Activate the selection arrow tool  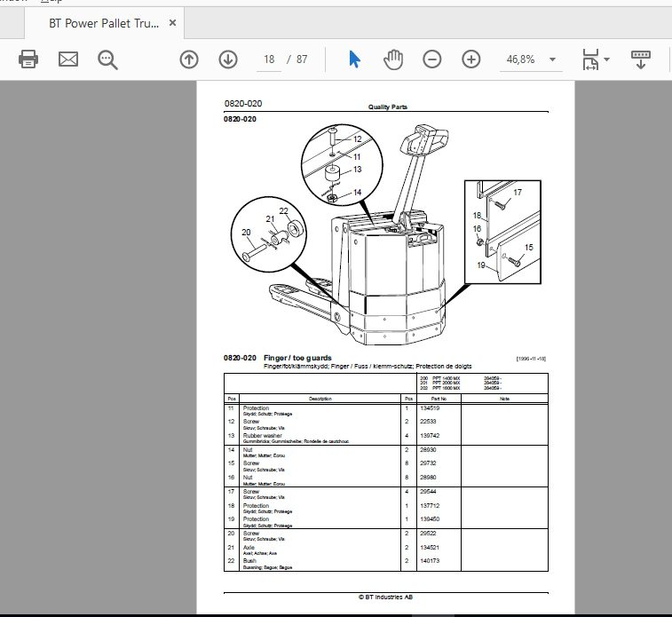point(354,59)
